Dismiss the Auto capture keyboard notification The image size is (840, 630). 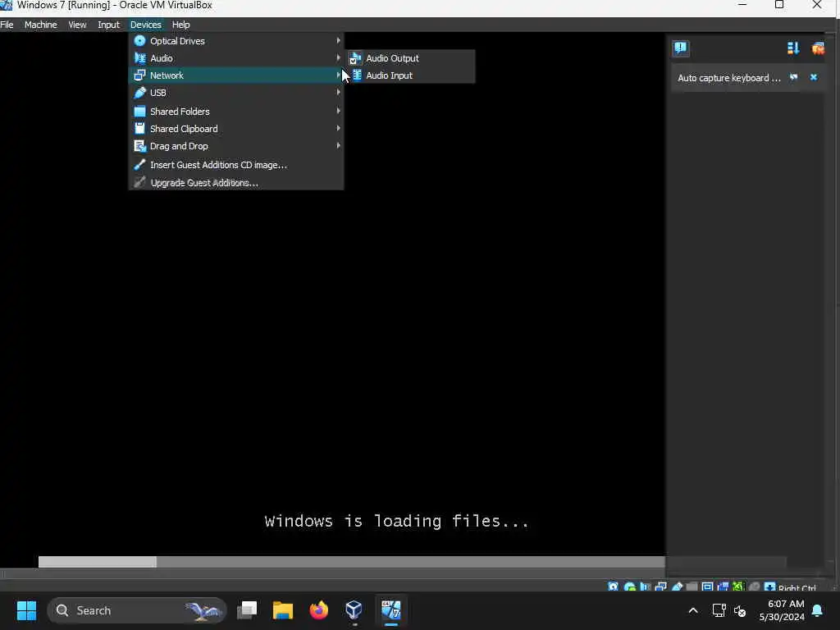(x=813, y=77)
